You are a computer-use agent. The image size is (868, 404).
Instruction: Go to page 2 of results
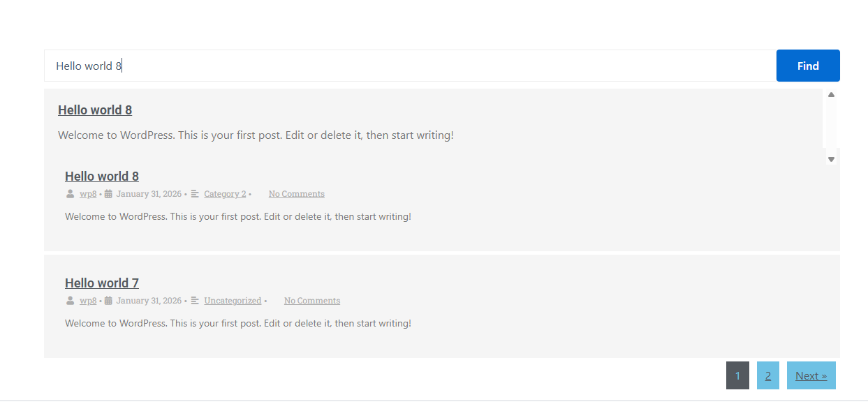point(767,375)
